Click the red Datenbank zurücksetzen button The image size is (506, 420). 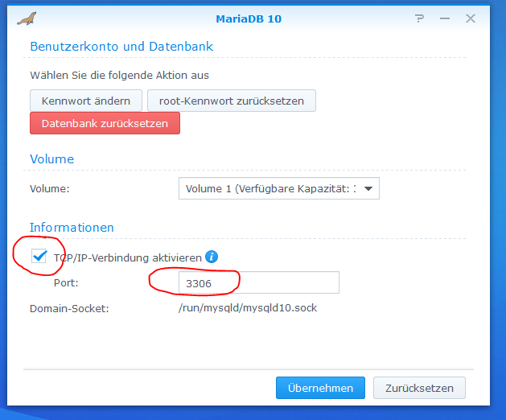point(105,123)
